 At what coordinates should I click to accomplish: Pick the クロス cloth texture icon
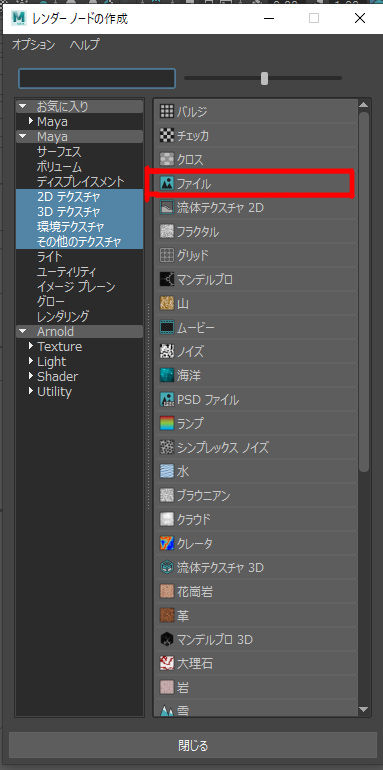click(167, 160)
